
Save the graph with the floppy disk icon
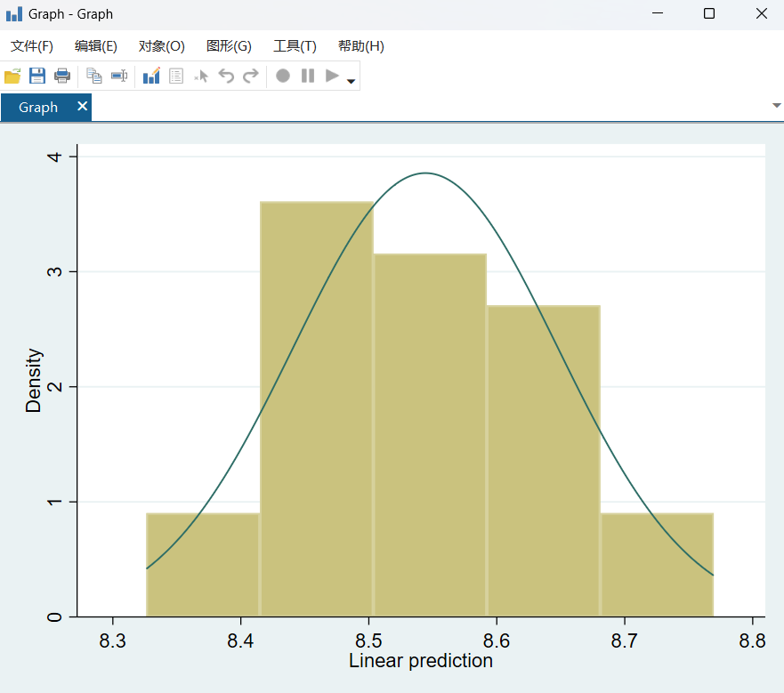[x=37, y=77]
